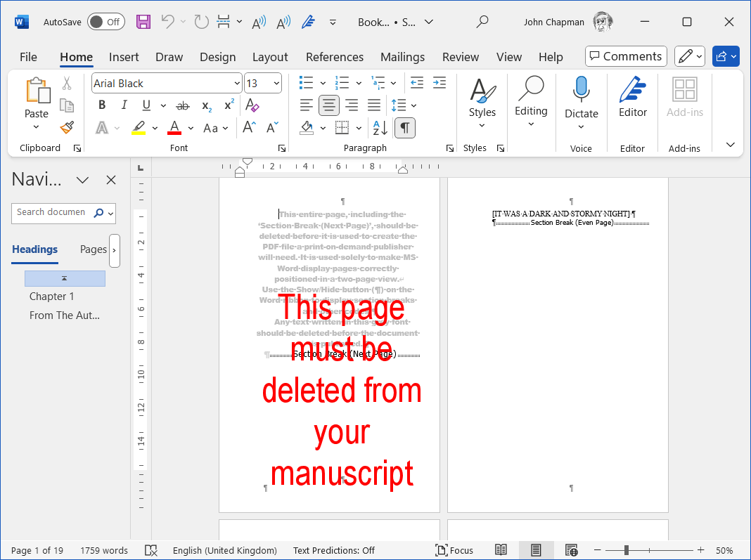Expand the line spacing options dropdown
Image resolution: width=751 pixels, height=560 pixels.
tap(412, 105)
